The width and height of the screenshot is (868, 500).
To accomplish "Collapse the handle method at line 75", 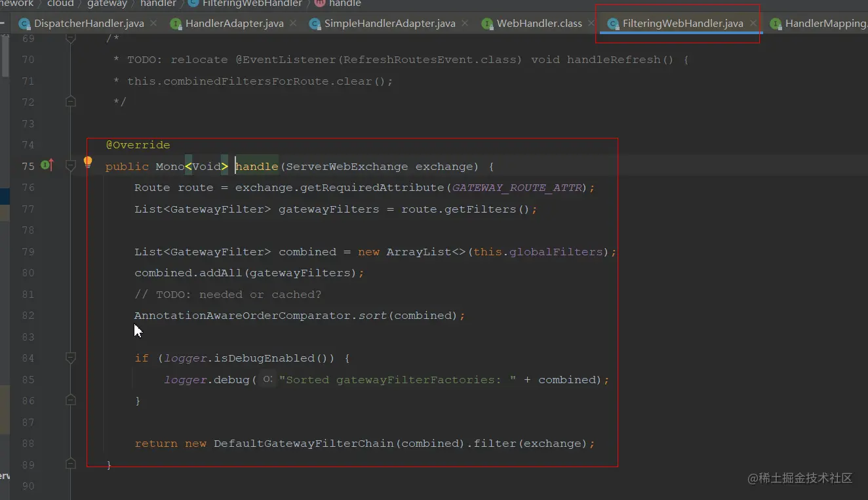I will [x=71, y=166].
